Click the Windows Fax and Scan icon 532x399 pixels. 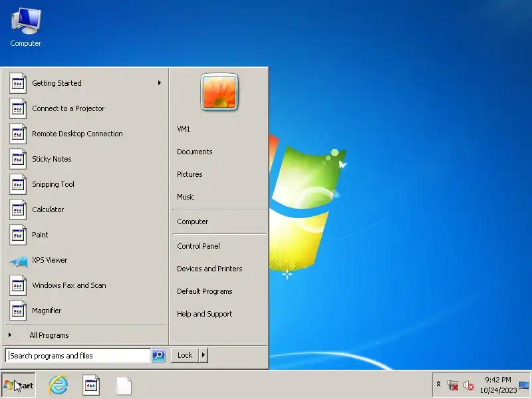coord(18,285)
